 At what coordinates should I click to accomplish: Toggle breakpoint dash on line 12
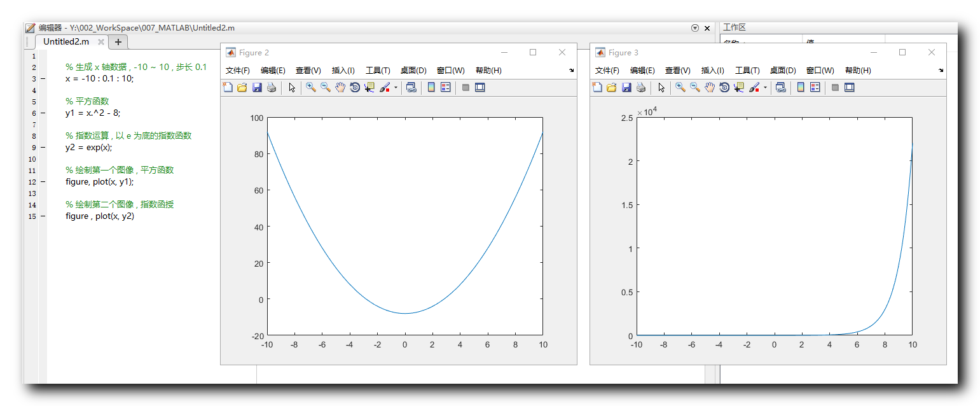[43, 182]
